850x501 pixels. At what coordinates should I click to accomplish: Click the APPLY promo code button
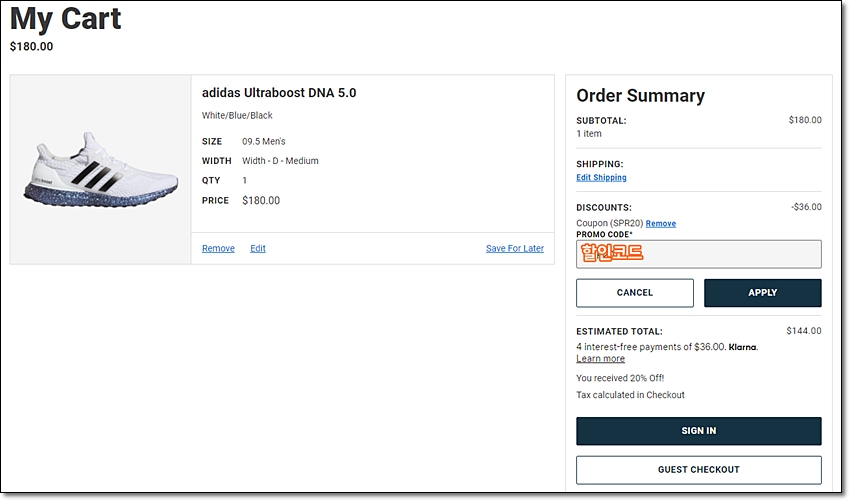tap(762, 293)
